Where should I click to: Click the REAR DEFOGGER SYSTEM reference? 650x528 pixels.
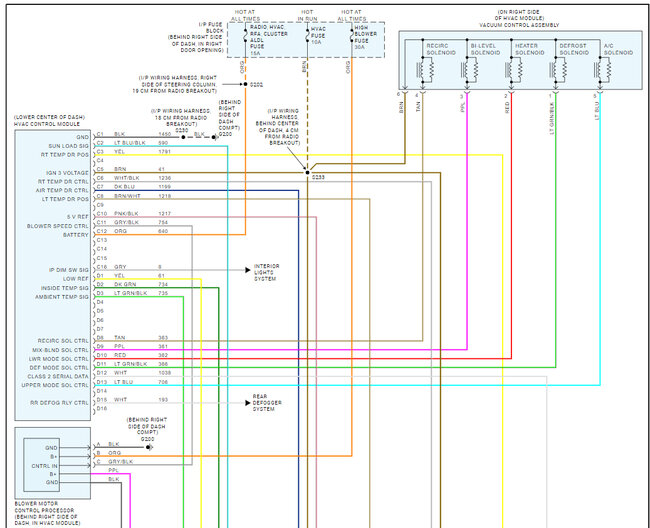(267, 403)
